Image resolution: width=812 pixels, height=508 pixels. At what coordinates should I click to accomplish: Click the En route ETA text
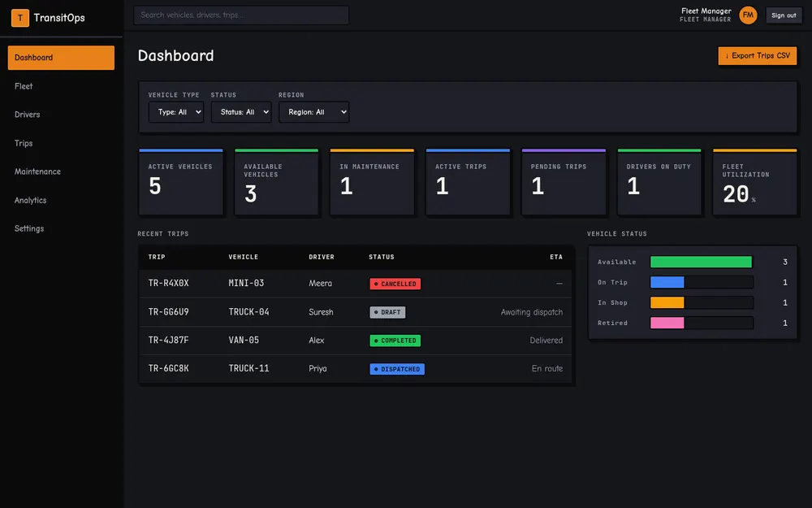click(546, 368)
